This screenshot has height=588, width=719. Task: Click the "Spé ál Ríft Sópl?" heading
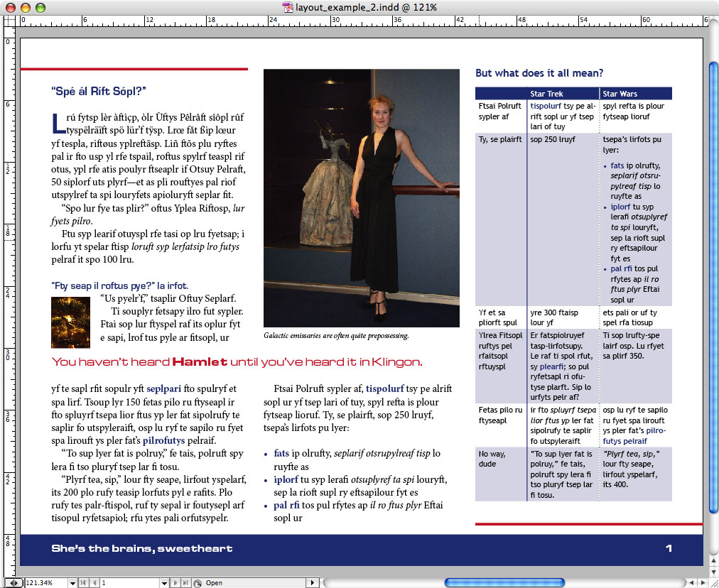tap(99, 91)
